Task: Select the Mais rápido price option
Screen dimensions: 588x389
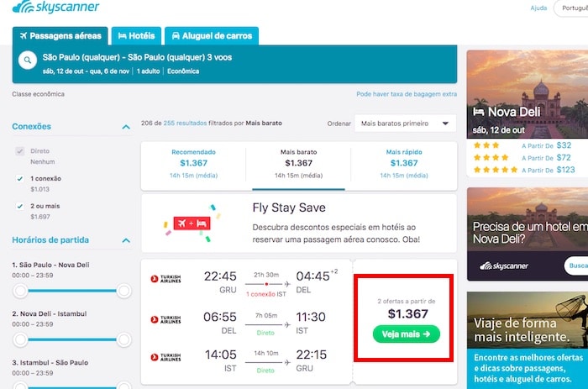Action: pyautogui.click(x=404, y=164)
